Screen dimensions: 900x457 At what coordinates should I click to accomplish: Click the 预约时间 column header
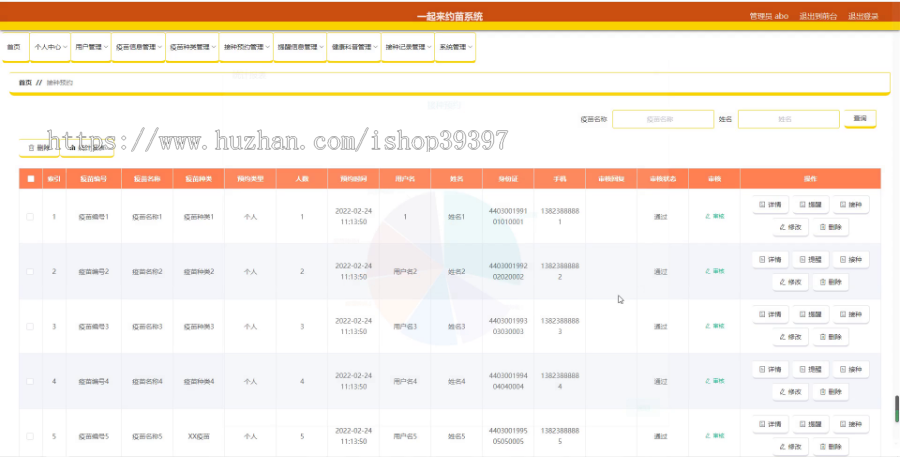tap(354, 179)
